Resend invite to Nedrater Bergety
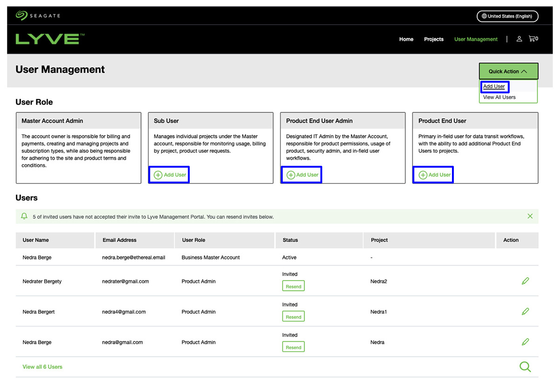The width and height of the screenshot is (558, 392). (x=293, y=287)
